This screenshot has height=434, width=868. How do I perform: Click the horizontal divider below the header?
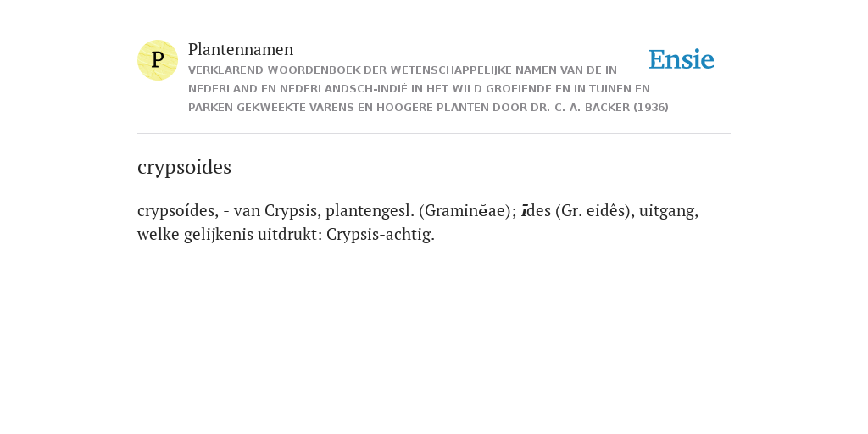click(x=434, y=133)
